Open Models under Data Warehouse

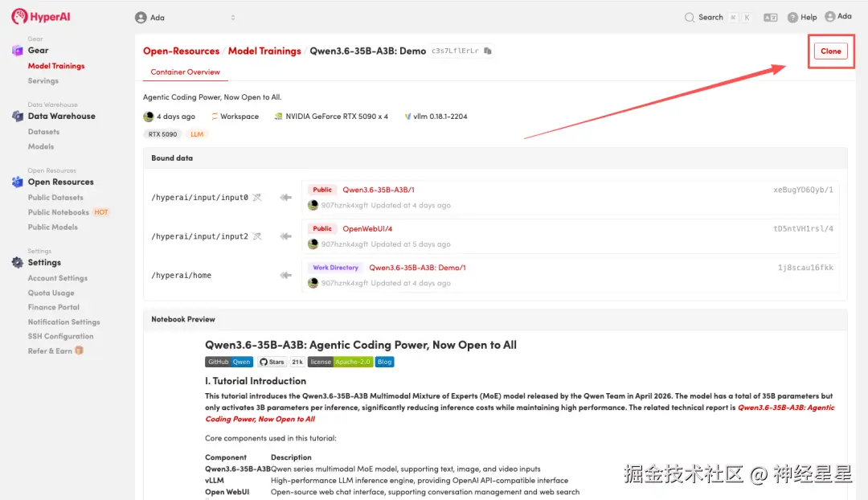coord(41,147)
